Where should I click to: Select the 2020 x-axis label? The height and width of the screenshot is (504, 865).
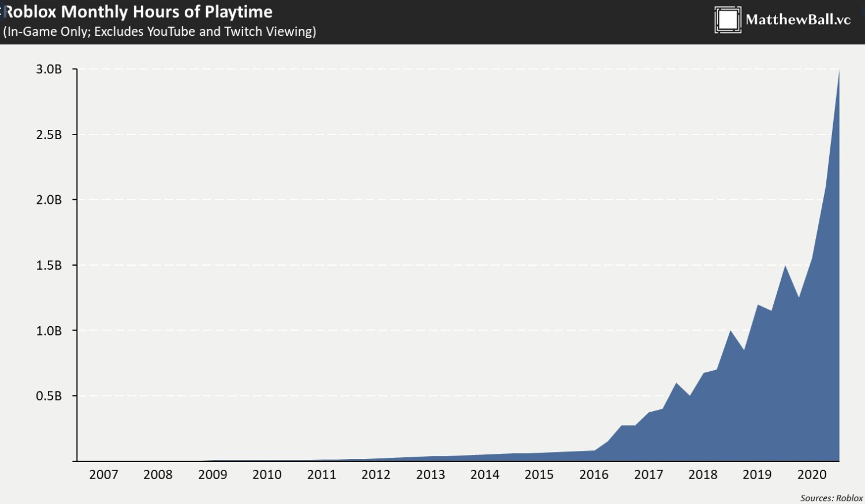(x=812, y=475)
